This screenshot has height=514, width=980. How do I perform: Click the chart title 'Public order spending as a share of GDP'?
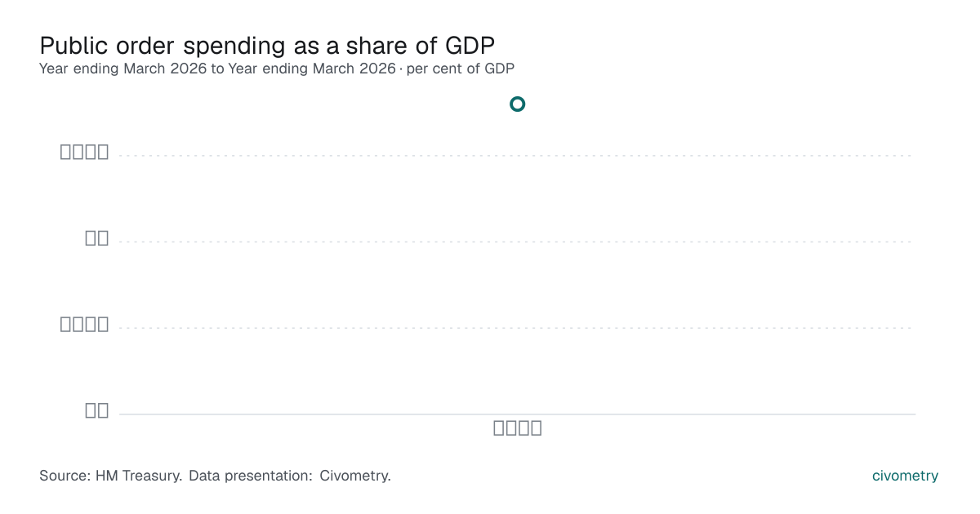click(x=267, y=45)
